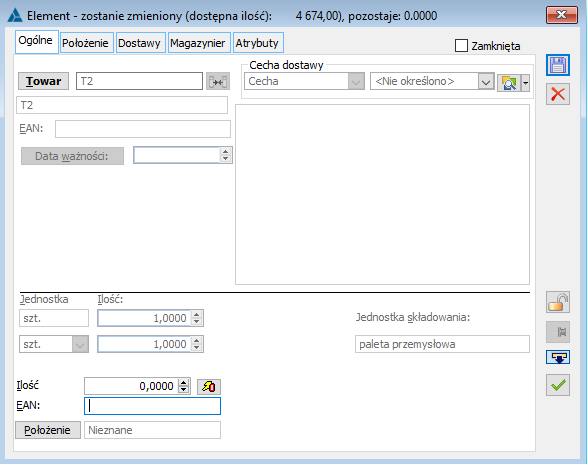Click the link icon beside Towar field
This screenshot has height=464, width=587.
point(218,81)
